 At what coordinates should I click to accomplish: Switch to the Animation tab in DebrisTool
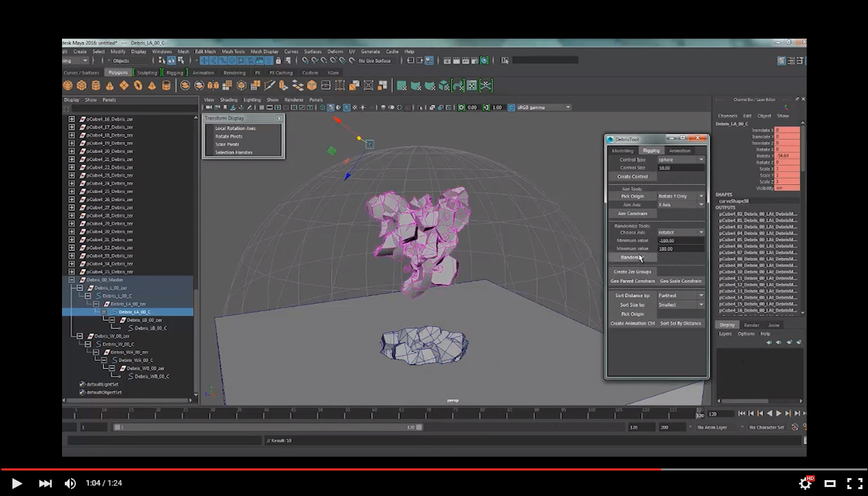(x=679, y=150)
